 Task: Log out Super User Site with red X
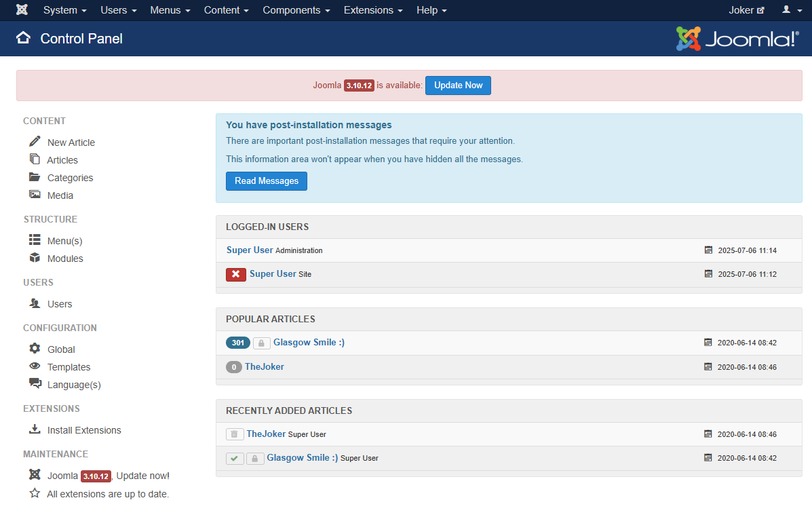click(x=236, y=274)
